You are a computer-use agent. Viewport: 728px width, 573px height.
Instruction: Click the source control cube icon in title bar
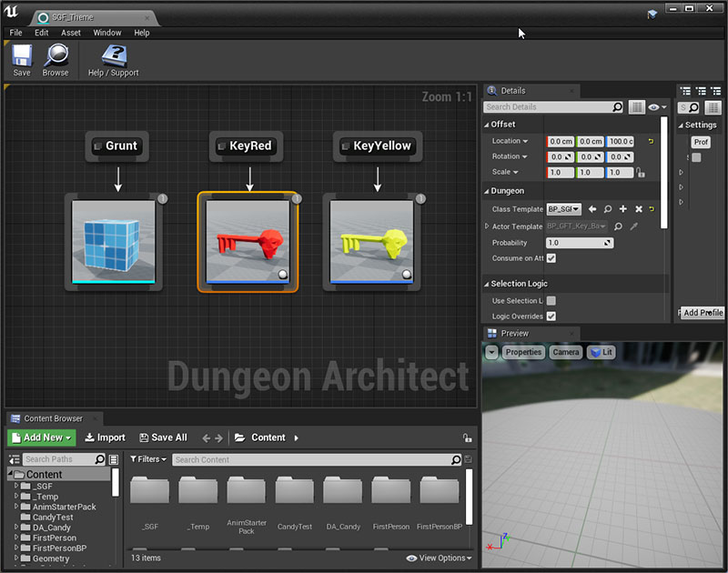click(652, 15)
